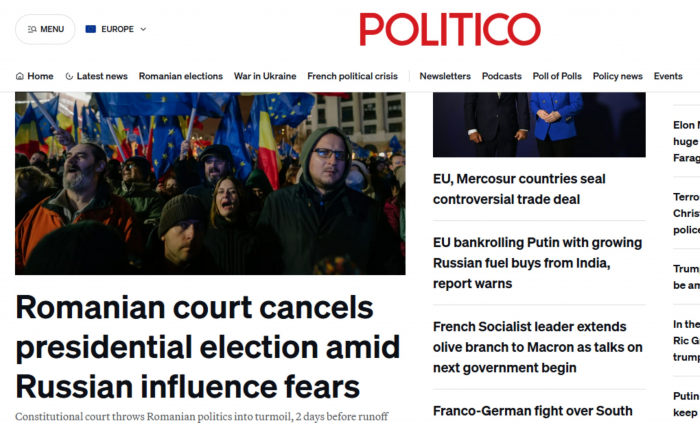The height and width of the screenshot is (423, 700).
Task: Select French political crisis nav item
Action: (x=352, y=76)
